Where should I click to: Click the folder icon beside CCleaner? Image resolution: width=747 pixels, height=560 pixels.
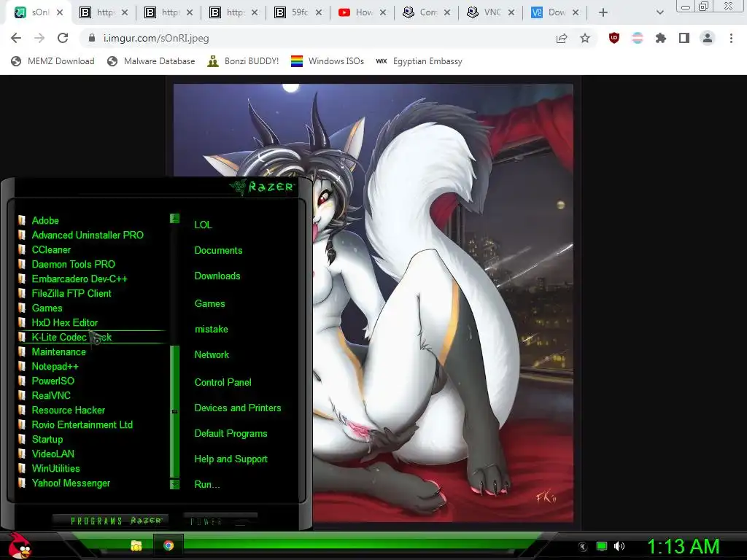[21, 249]
